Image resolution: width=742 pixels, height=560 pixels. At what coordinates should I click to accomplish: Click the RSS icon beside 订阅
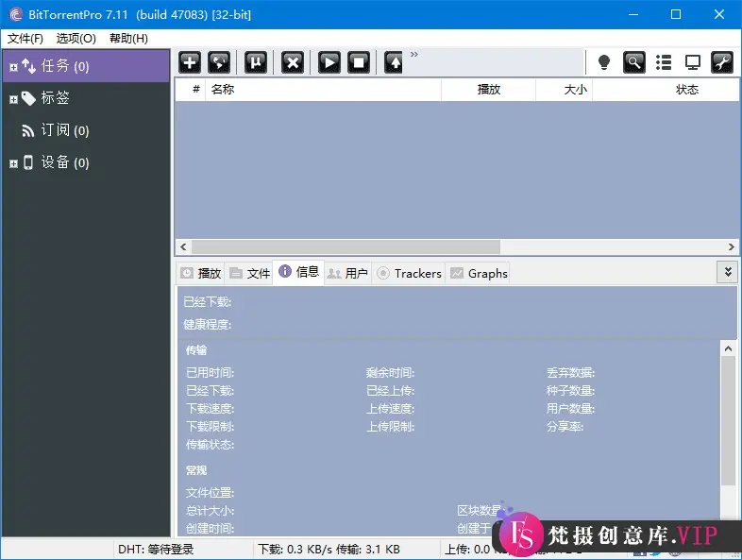28,130
